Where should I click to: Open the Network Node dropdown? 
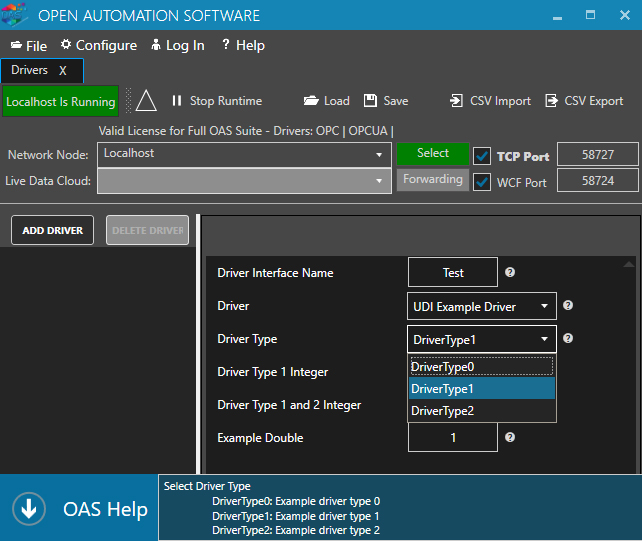[x=379, y=155]
